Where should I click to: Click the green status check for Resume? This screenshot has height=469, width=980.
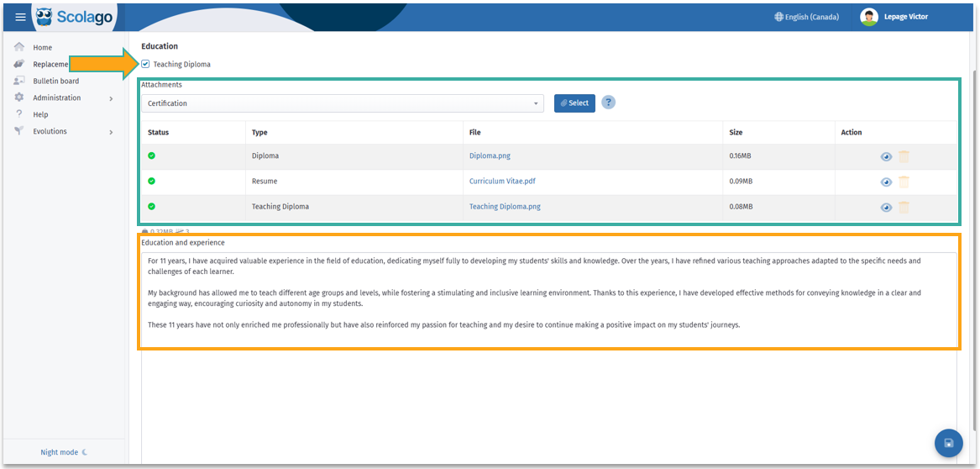coord(152,182)
